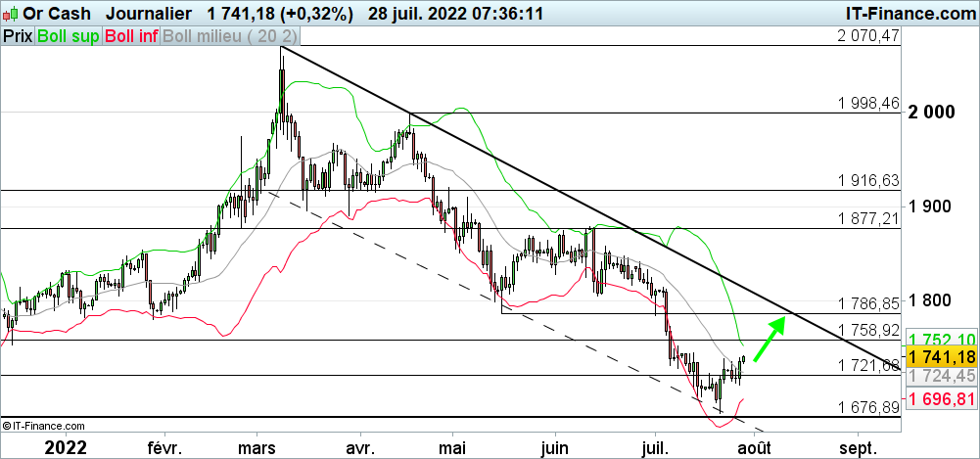
Task: Click the grey 1 724,45 Bollinger middle tag
Action: (942, 376)
